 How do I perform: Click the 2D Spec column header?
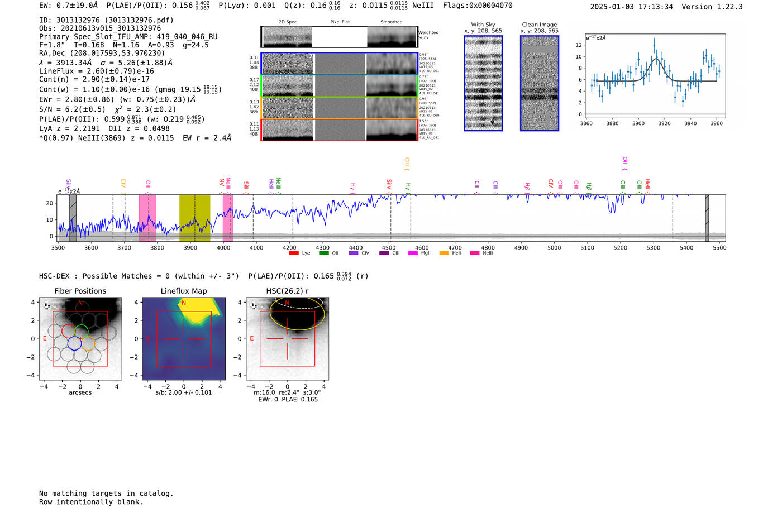pos(288,22)
